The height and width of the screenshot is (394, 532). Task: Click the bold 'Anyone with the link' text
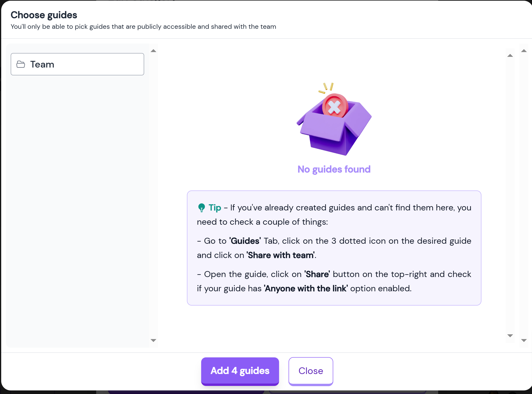pos(306,289)
